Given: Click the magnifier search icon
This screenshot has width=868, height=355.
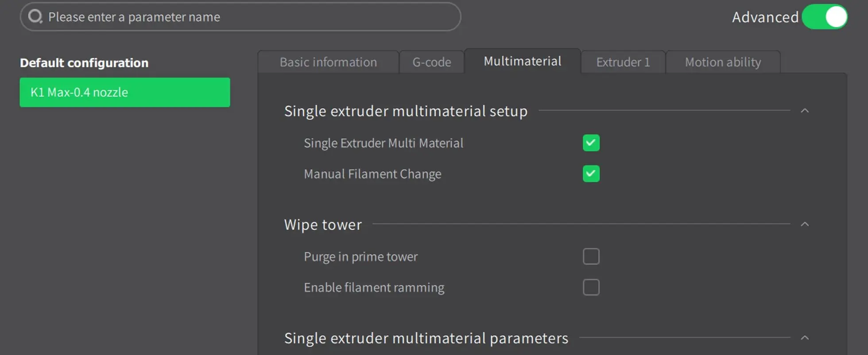Looking at the screenshot, I should point(35,17).
